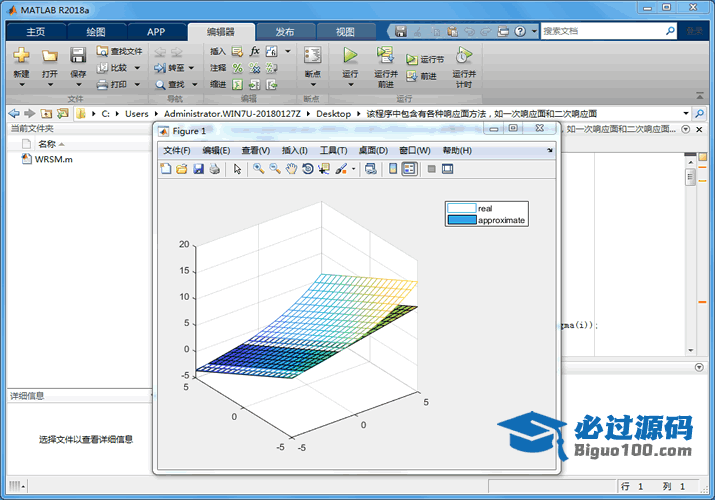Click the Breakpoints (断点) icon
This screenshot has width=715, height=500.
[312, 55]
